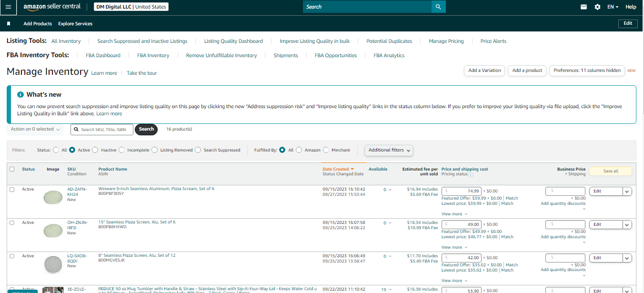
Task: Open the Listing Quality Dashboard
Action: pyautogui.click(x=233, y=41)
